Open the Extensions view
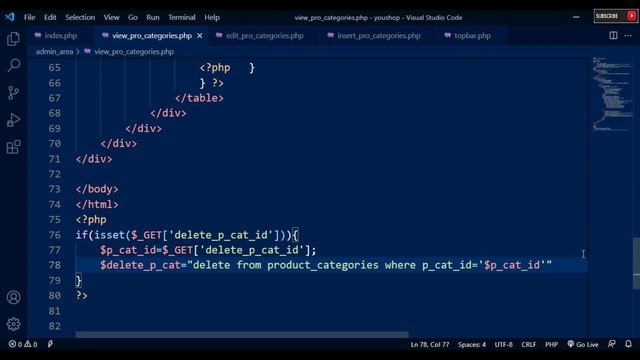Screen dimensions: 640x360 click(13, 147)
